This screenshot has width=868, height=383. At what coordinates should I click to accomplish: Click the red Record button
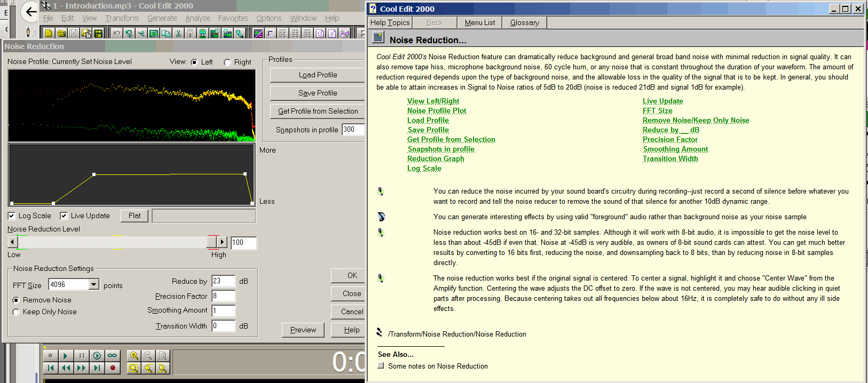[112, 368]
